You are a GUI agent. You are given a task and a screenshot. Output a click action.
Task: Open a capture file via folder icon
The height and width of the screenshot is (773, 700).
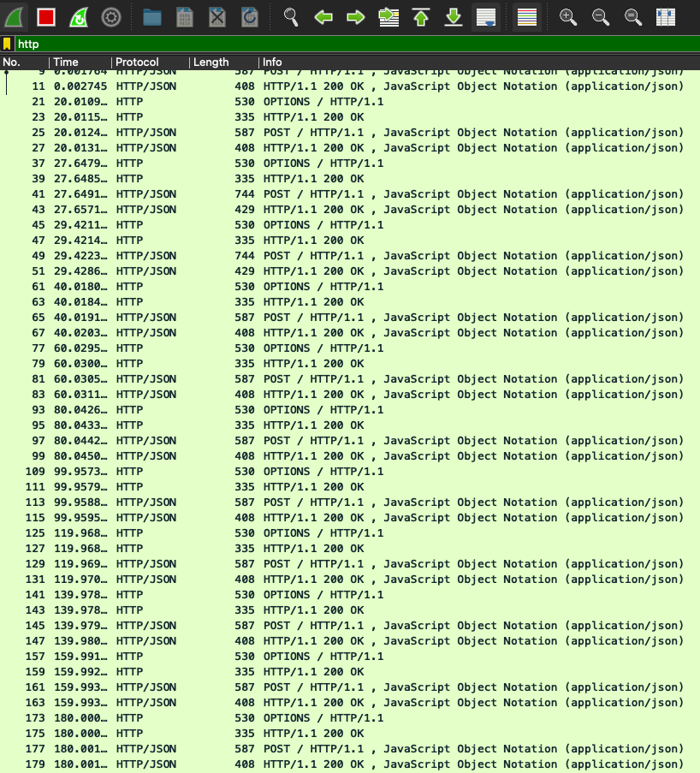152,16
